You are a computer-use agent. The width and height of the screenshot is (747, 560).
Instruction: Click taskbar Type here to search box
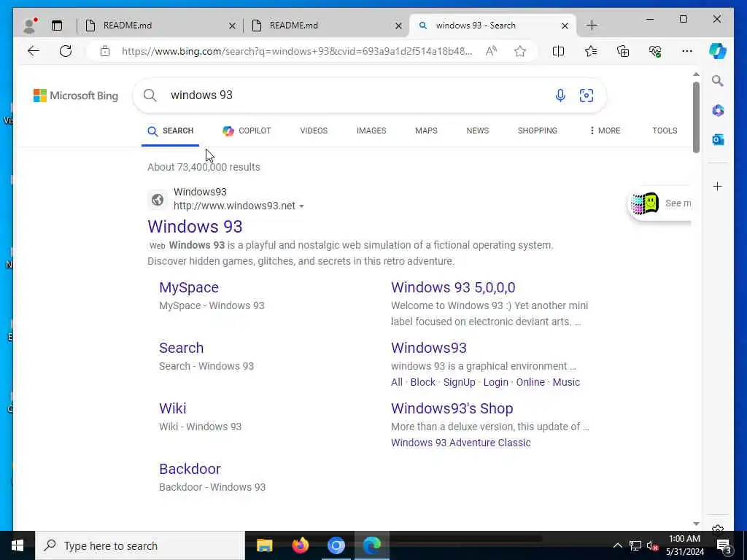[x=139, y=545]
